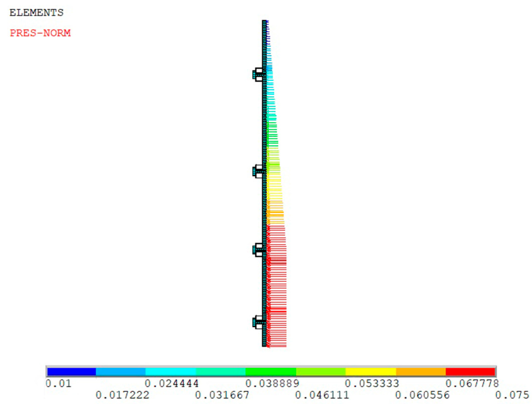
Task: Click the 0.01 minimum legend value
Action: (58, 384)
